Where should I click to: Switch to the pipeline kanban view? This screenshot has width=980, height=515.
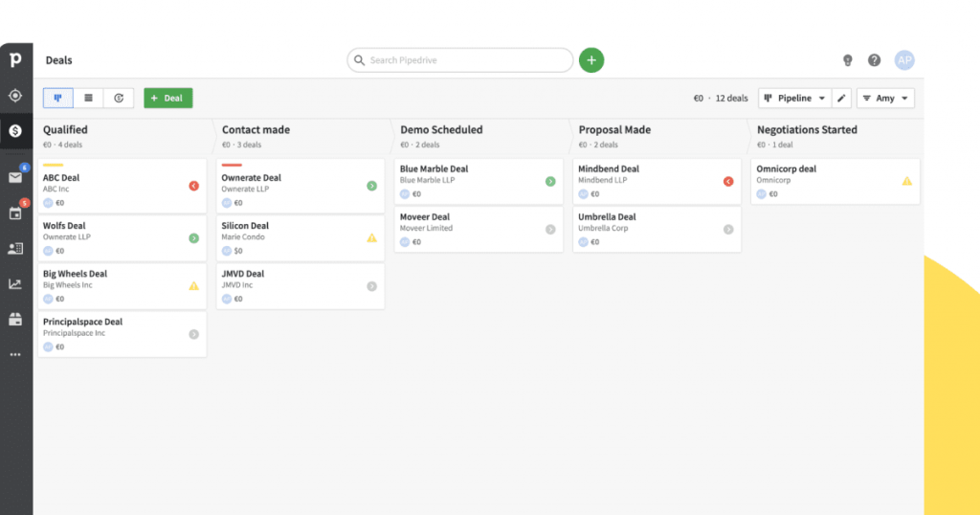point(58,98)
